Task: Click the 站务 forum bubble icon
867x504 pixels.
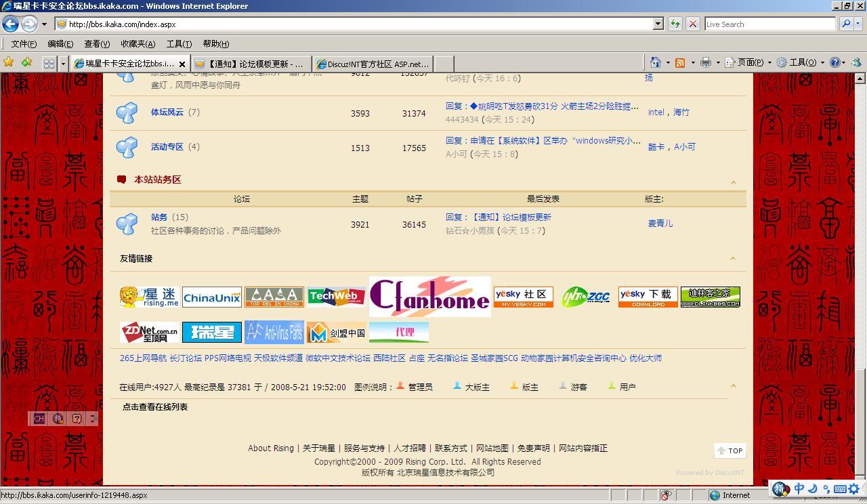Action: click(127, 224)
